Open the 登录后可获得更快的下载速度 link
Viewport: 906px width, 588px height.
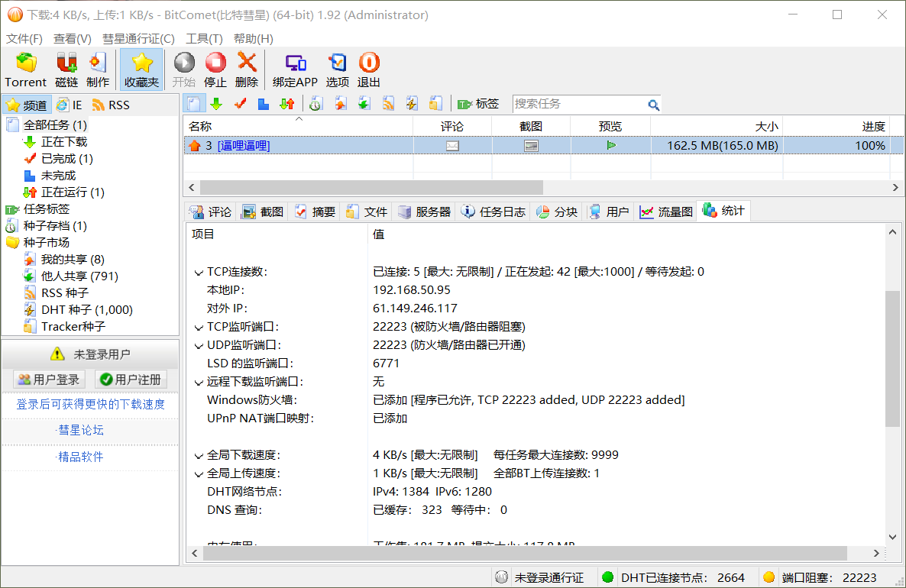pyautogui.click(x=90, y=404)
